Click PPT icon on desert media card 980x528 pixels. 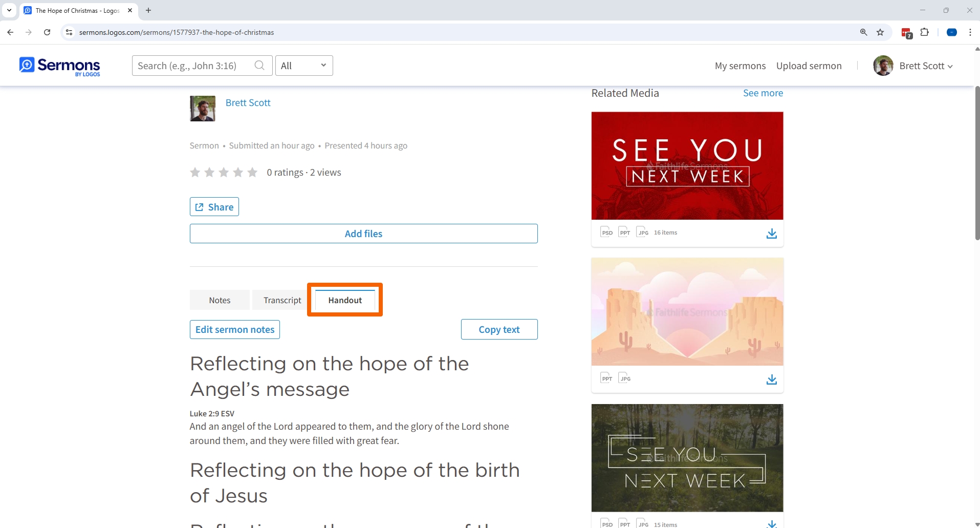tap(606, 378)
